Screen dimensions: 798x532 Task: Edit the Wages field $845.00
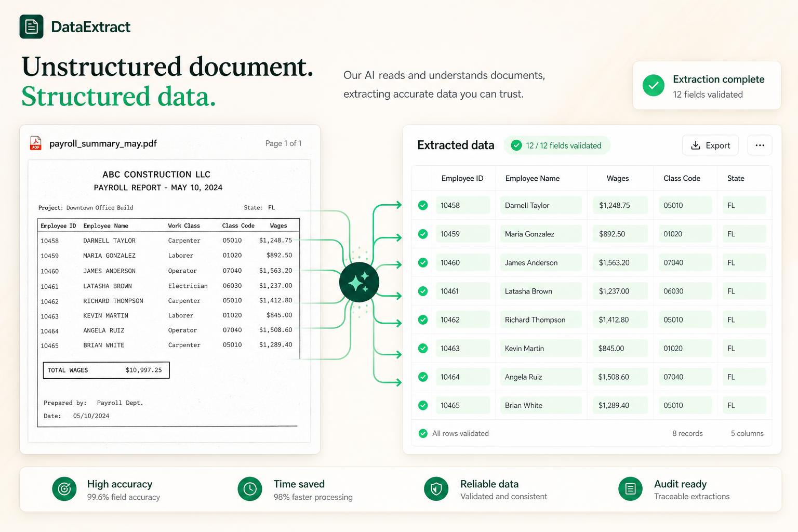[x=620, y=348]
